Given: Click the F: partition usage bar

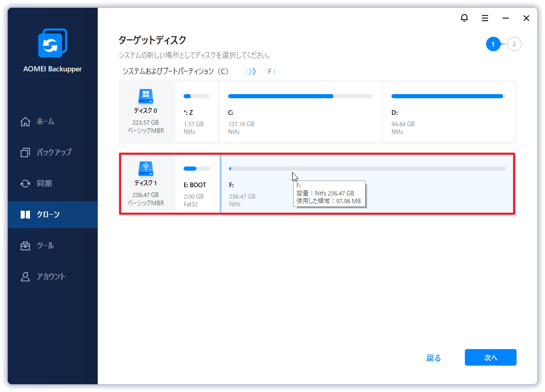Looking at the screenshot, I should click(367, 169).
